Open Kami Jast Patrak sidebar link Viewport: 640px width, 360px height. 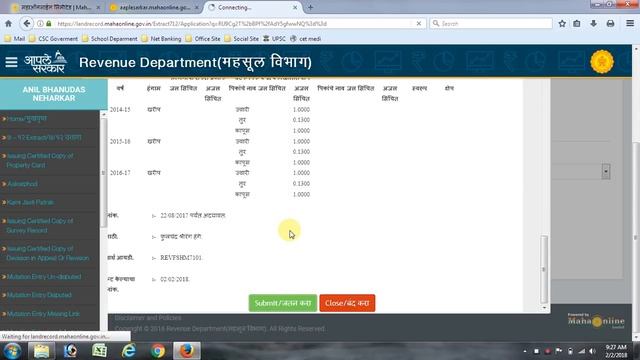click(x=30, y=202)
